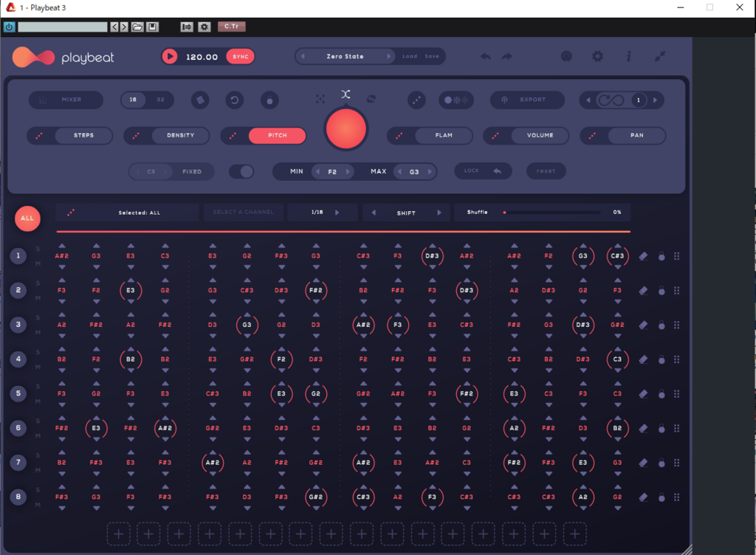Screen dimensions: 756x555
Task: Open the PAN tab
Action: (637, 135)
